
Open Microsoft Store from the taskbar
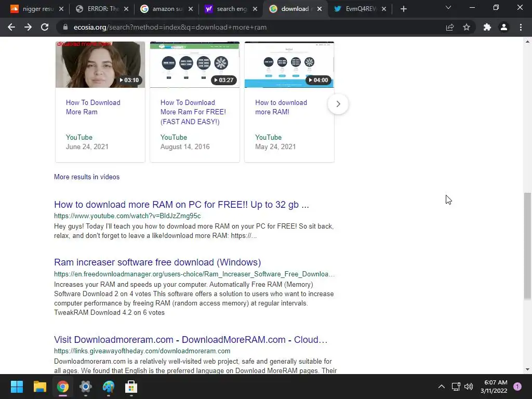pyautogui.click(x=131, y=387)
